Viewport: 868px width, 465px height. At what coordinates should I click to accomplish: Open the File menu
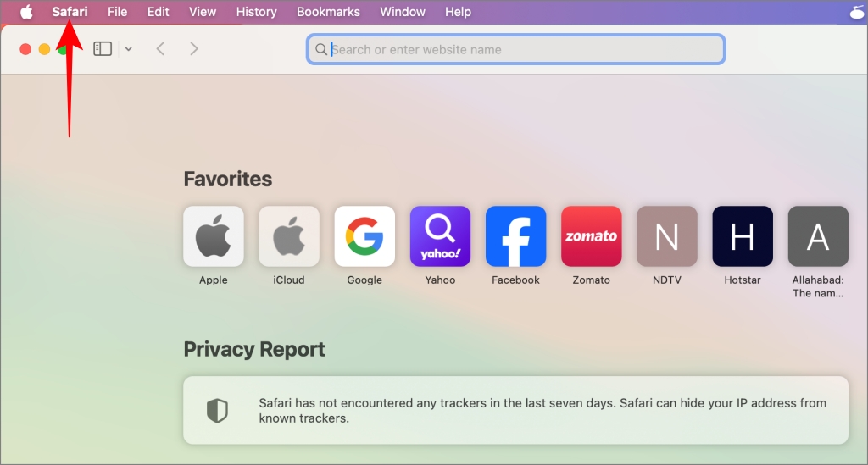(x=117, y=12)
